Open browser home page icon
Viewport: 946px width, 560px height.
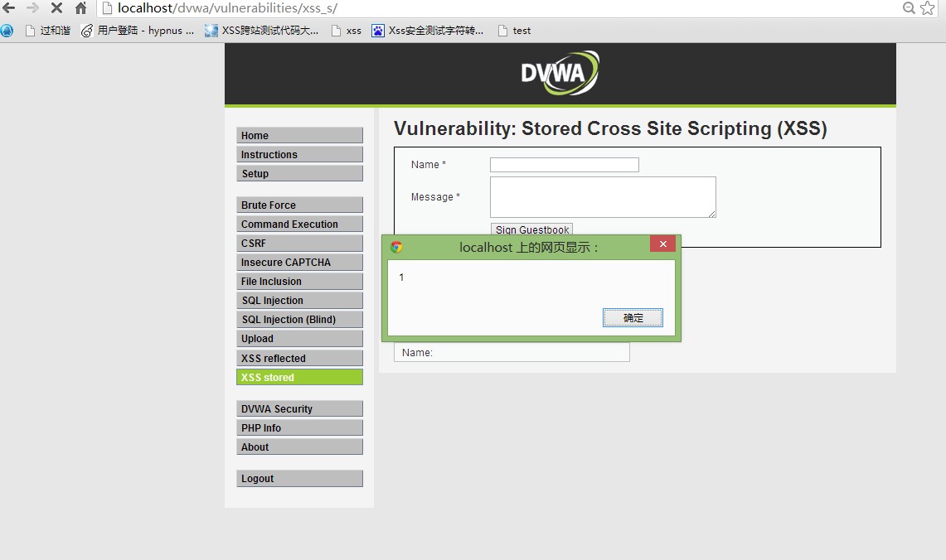click(81, 7)
